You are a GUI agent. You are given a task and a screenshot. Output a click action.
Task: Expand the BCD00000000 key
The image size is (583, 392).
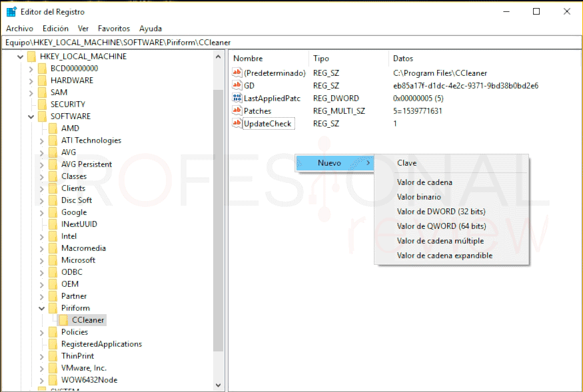point(31,69)
